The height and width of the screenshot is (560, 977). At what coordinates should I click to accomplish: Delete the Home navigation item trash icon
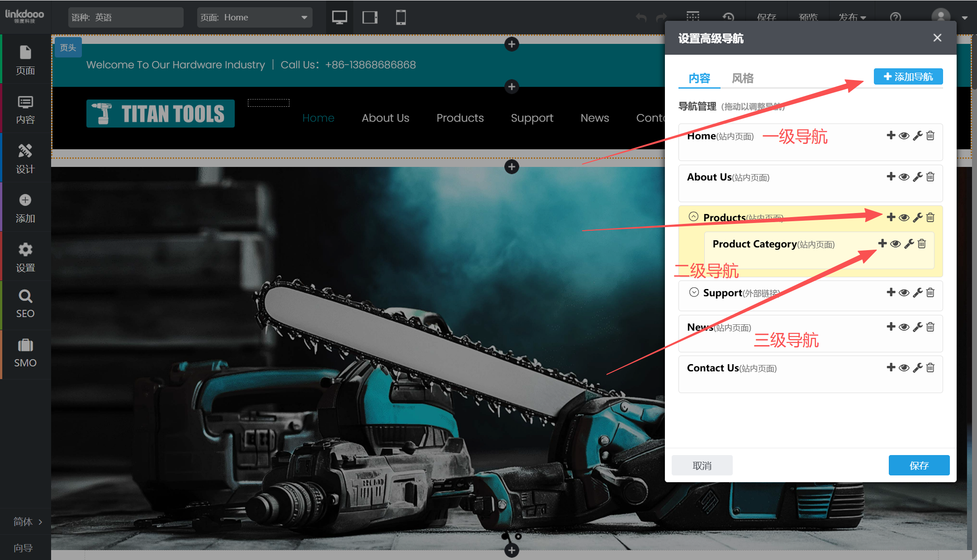930,136
